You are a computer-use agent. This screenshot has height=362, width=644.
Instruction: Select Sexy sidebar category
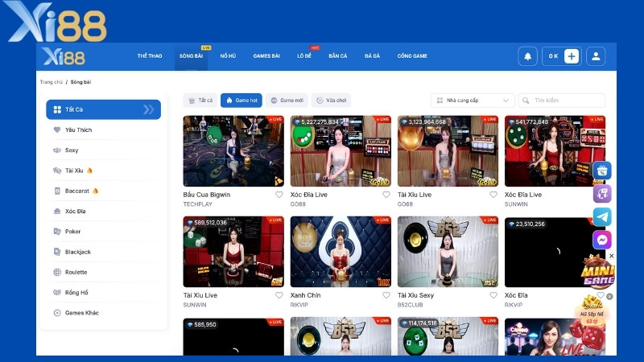tap(104, 150)
